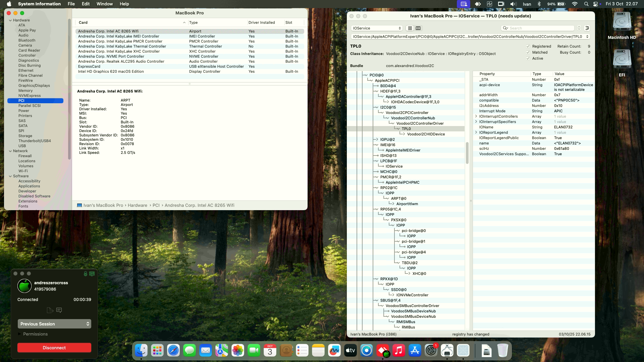Screen dimensions: 644x362
Task: Open Notes app in the Dock
Action: point(318,351)
